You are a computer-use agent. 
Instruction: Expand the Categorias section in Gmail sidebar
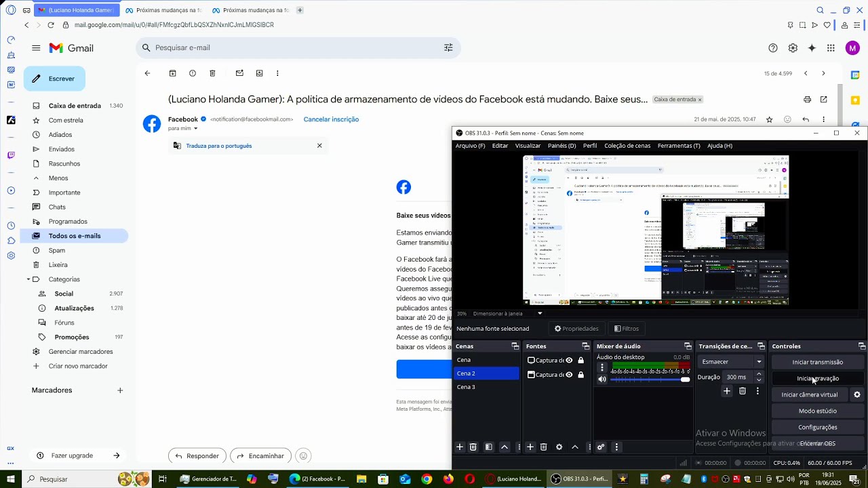pyautogui.click(x=28, y=279)
